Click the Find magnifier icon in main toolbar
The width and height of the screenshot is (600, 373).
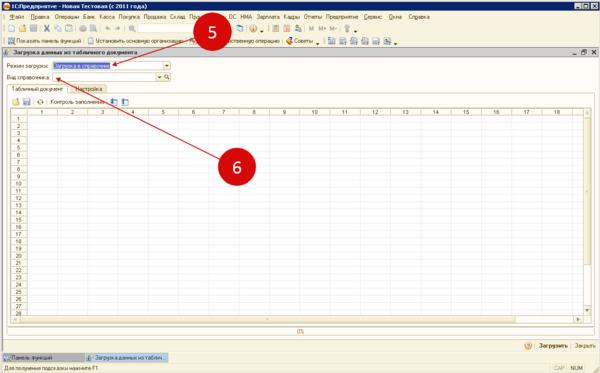(132, 29)
